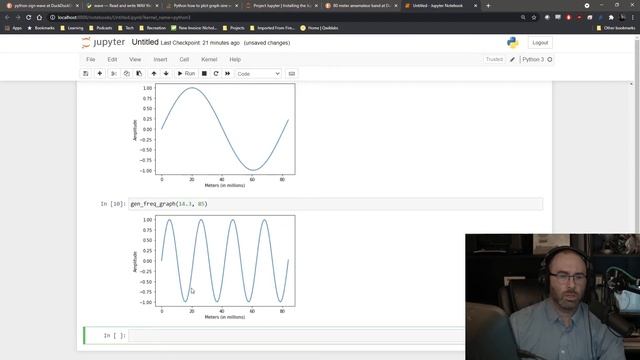Open the Kernel menu

209,60
